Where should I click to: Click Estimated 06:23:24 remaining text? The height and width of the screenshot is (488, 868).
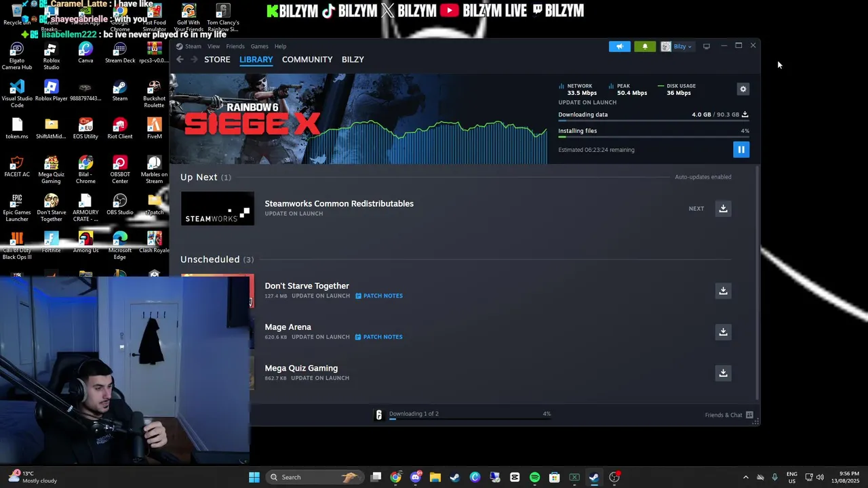coord(596,150)
